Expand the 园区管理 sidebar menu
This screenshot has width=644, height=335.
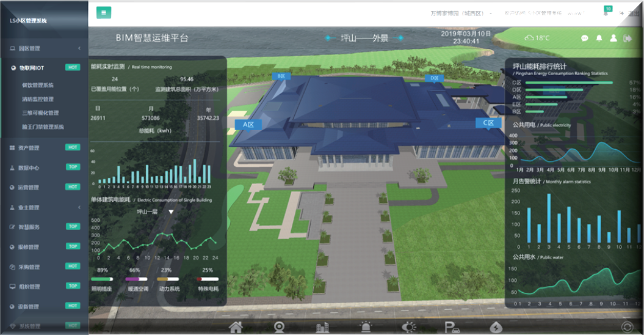44,48
